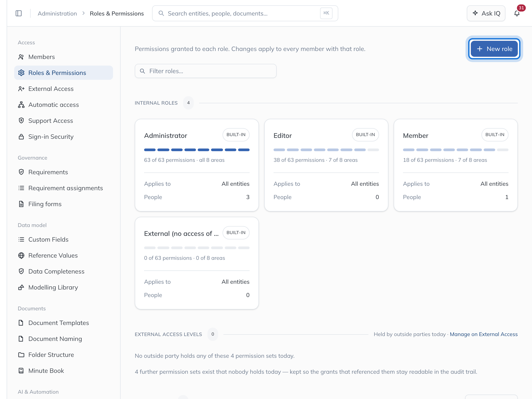The width and height of the screenshot is (532, 399).
Task: Click the Members people icon
Action: tap(21, 57)
